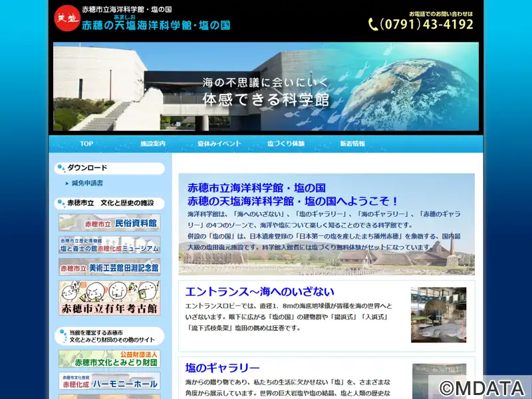Open the 夏休みイベント menu item
This screenshot has height=399, width=532.
pos(219,144)
